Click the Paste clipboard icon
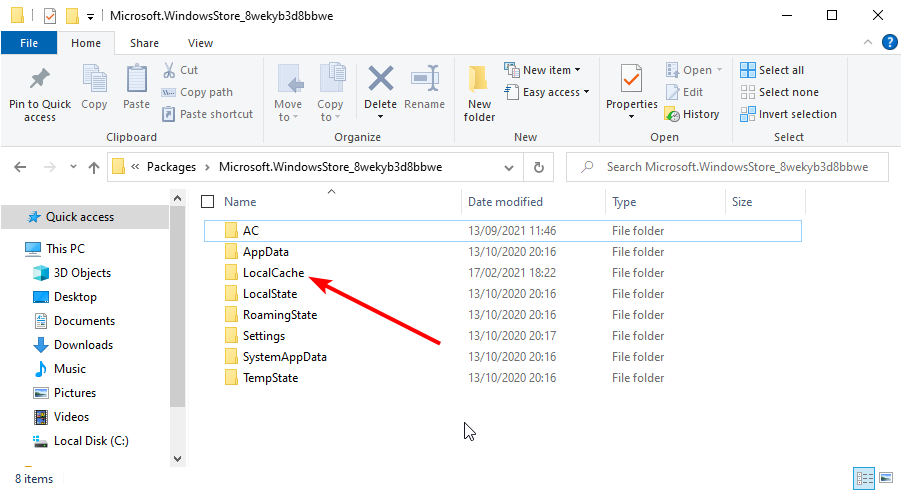This screenshot has width=902, height=491. click(x=136, y=78)
